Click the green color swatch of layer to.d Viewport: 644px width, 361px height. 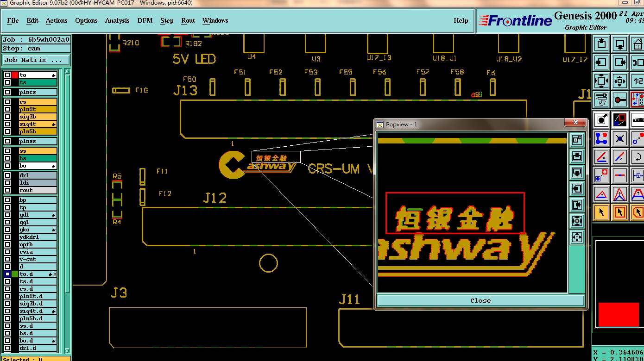(x=15, y=274)
